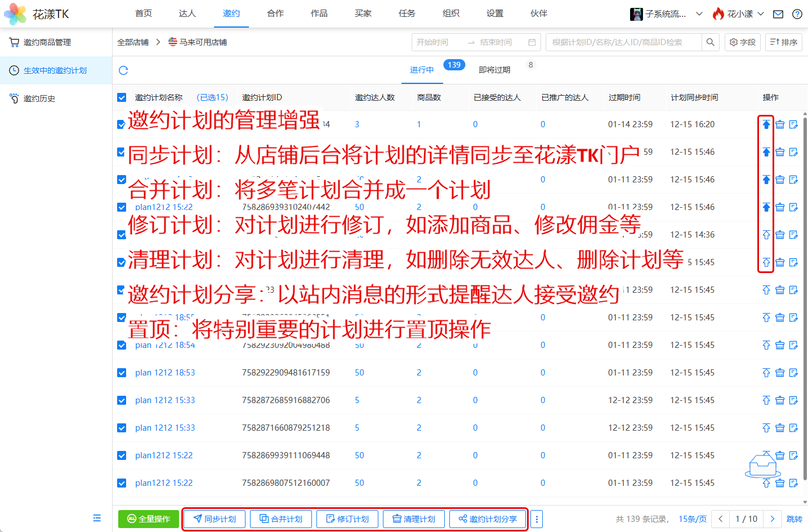This screenshot has height=532, width=808.
Task: Pin to top the plan 1212 18:53 row
Action: point(766,373)
